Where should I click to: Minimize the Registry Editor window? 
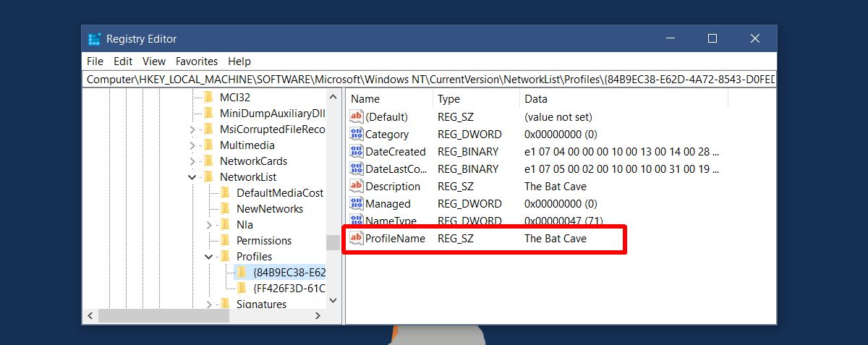669,38
